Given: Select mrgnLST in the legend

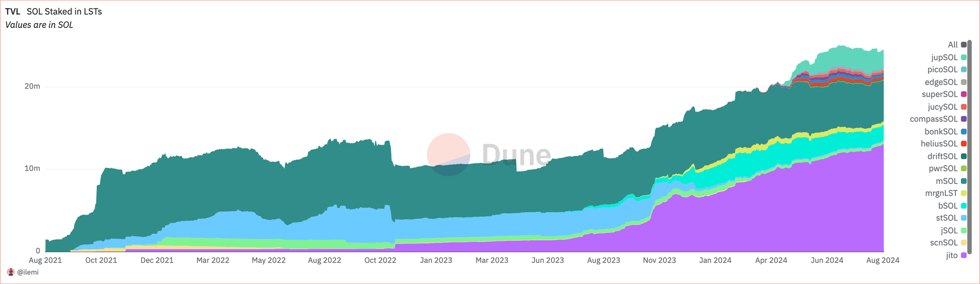Looking at the screenshot, I should click(946, 193).
